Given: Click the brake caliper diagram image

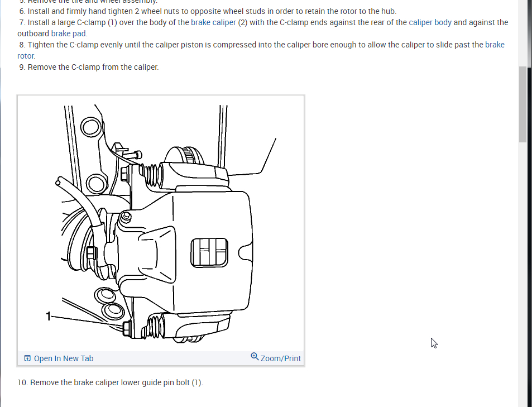Looking at the screenshot, I should point(161,224).
